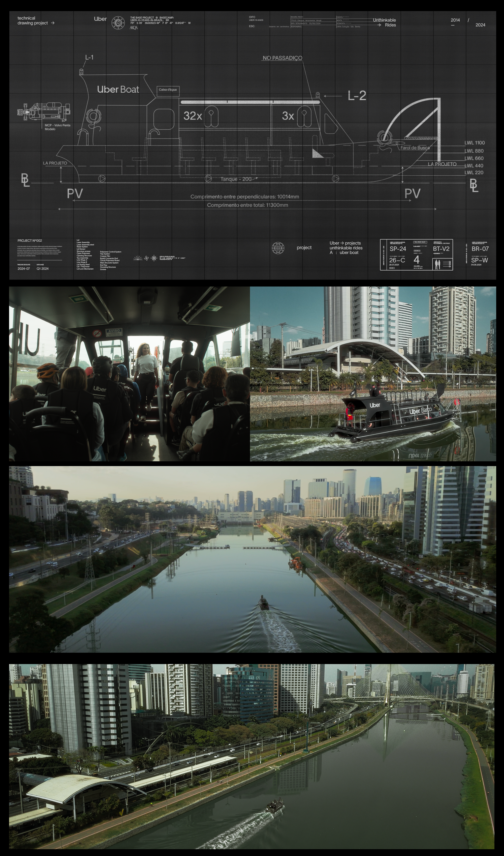Click the 'L-1' label
Screen dimensions: 504x856
tap(89, 58)
